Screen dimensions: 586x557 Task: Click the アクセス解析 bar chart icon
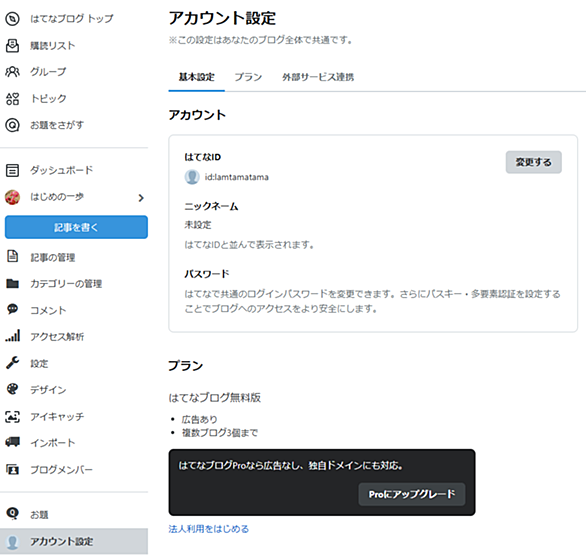12,336
